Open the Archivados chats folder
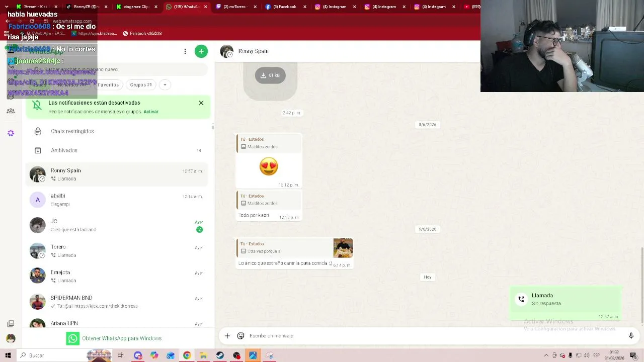This screenshot has width=644, height=362. (x=117, y=150)
